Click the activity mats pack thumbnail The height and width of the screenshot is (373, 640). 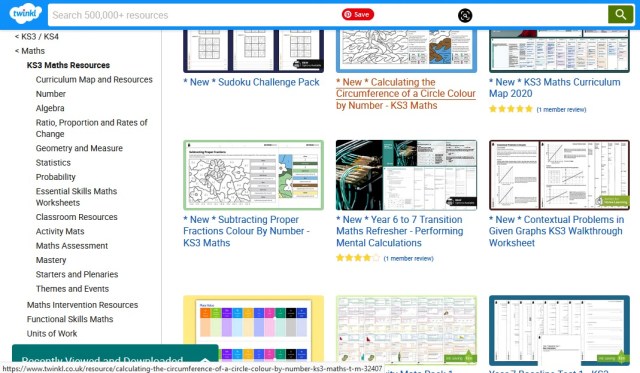click(406, 329)
